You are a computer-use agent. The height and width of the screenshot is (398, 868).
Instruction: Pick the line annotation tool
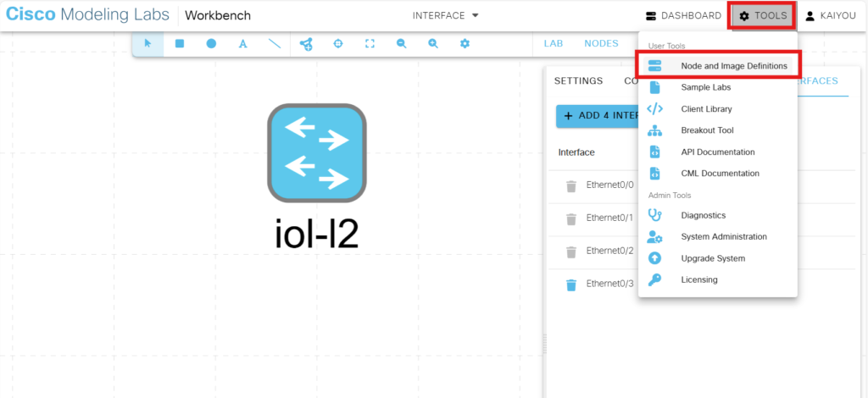pos(275,44)
